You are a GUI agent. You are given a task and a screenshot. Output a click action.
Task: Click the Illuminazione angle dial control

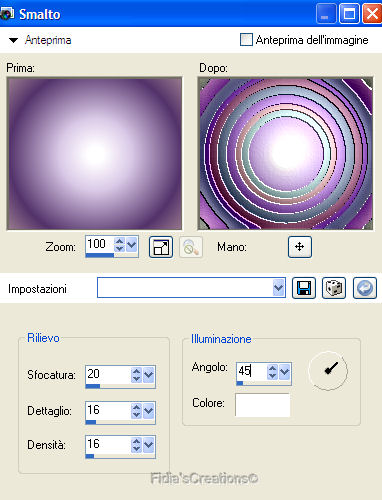[x=328, y=371]
